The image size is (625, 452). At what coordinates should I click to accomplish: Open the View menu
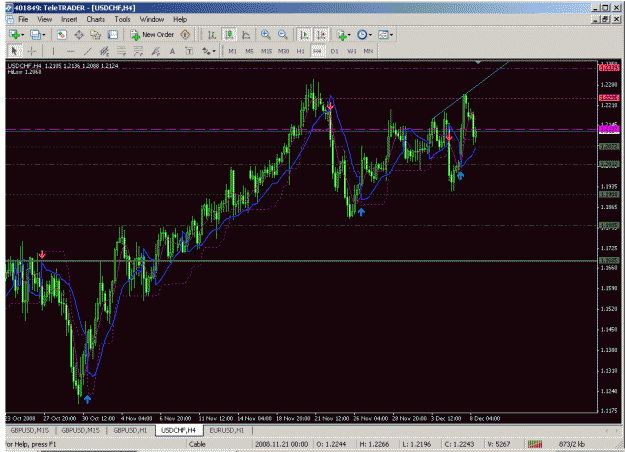pyautogui.click(x=45, y=19)
